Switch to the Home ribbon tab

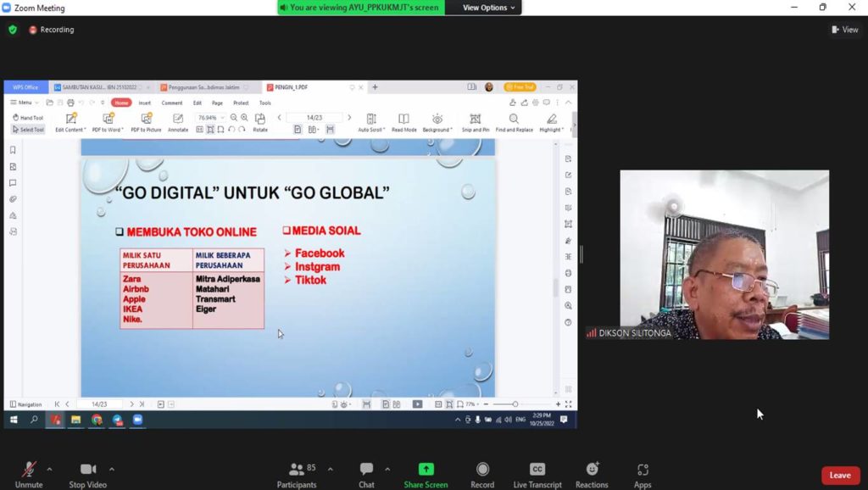coord(121,103)
